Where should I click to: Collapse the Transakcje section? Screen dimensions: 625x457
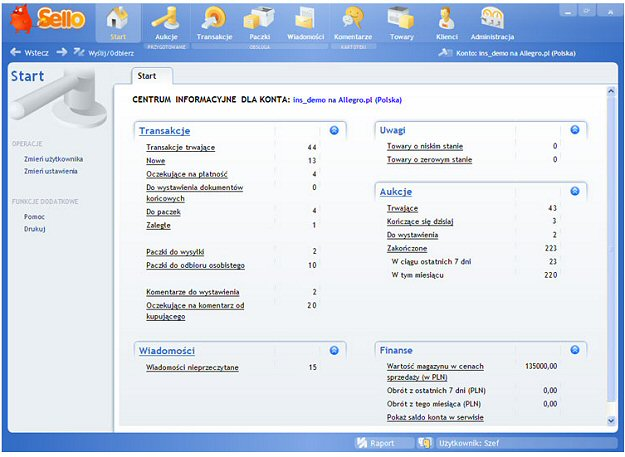coord(334,130)
